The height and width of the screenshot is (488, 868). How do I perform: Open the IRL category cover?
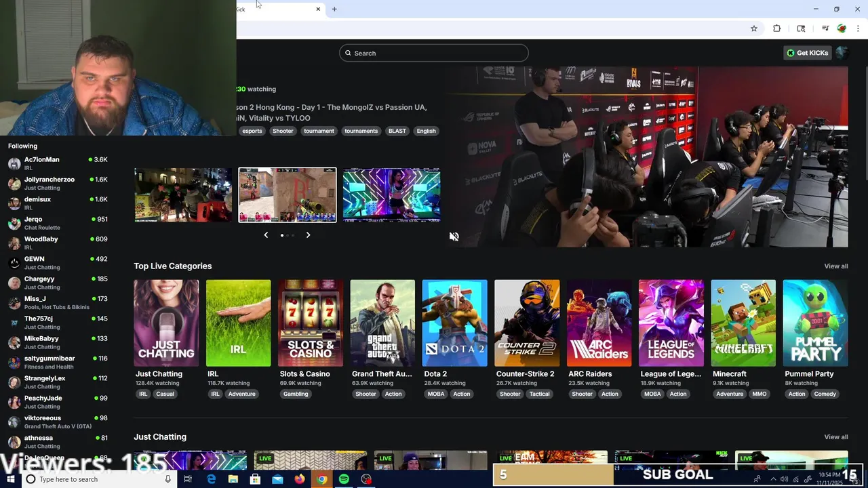click(x=238, y=323)
